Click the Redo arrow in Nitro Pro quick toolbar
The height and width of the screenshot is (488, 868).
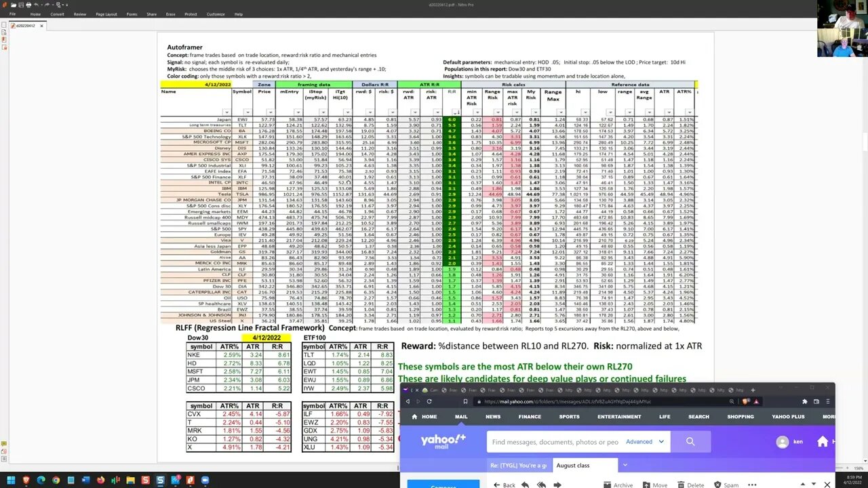tap(47, 5)
